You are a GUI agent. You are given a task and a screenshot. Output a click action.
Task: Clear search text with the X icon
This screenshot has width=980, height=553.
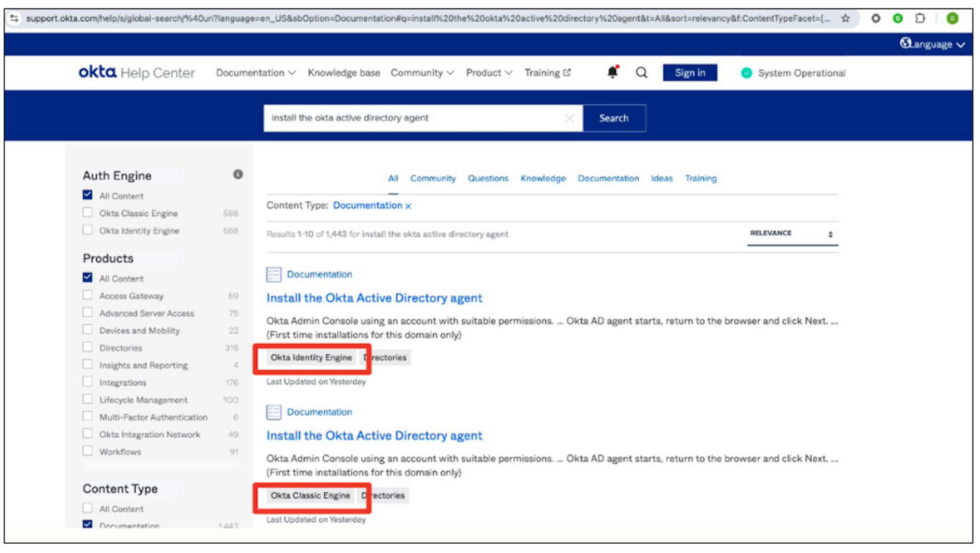click(x=569, y=118)
